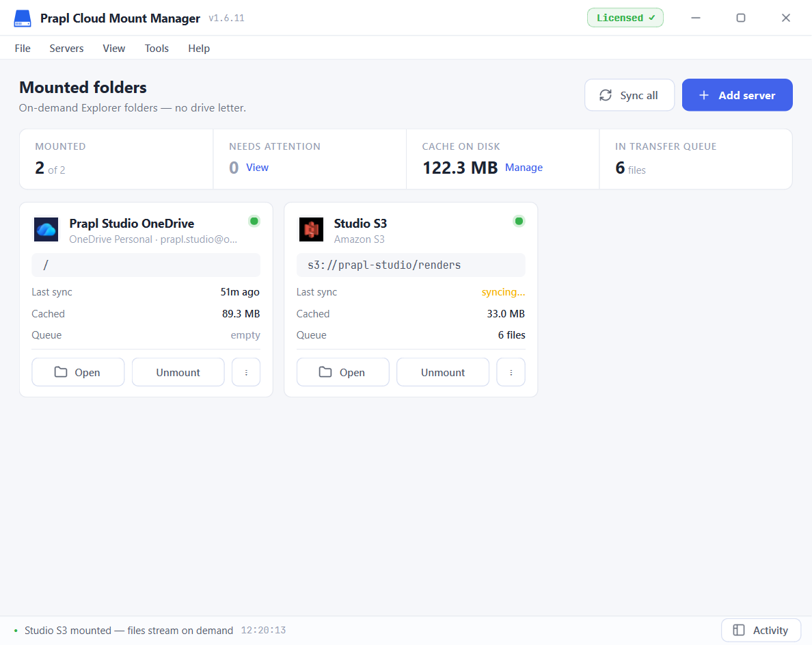
Task: Click the OneDrive root path field
Action: coord(146,265)
